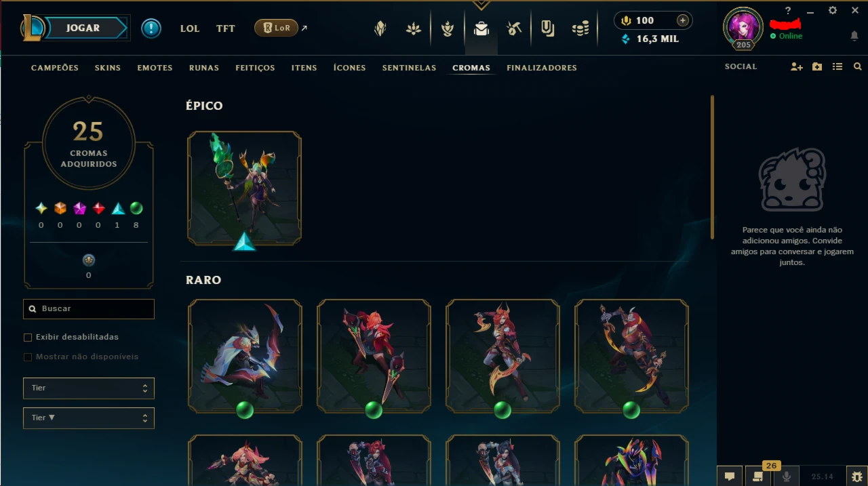Open the settings gear icon
The image size is (868, 486).
point(833,11)
